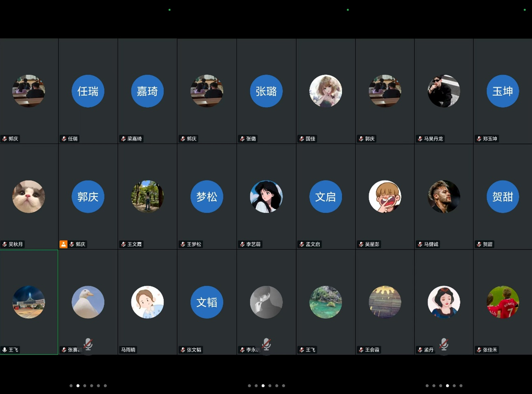Click the blue 文韬 avatar circle
Image resolution: width=532 pixels, height=394 pixels.
(207, 302)
